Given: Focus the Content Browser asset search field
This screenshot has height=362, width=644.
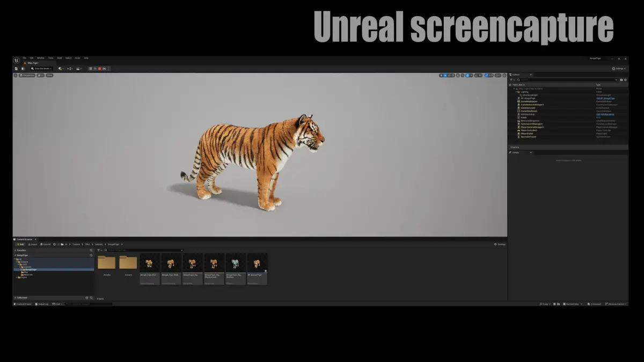Looking at the screenshot, I should point(143,250).
